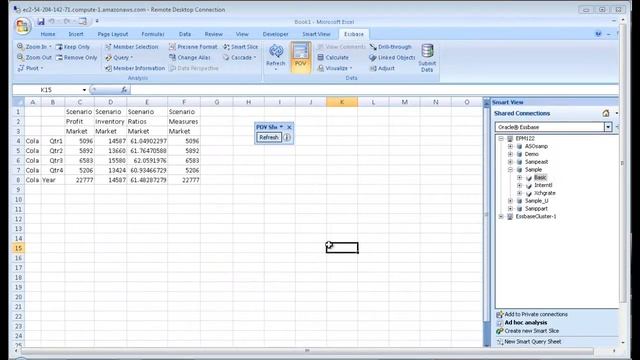Click Add to Private connections link
Viewport: 640px width, 360px height.
pos(536,314)
